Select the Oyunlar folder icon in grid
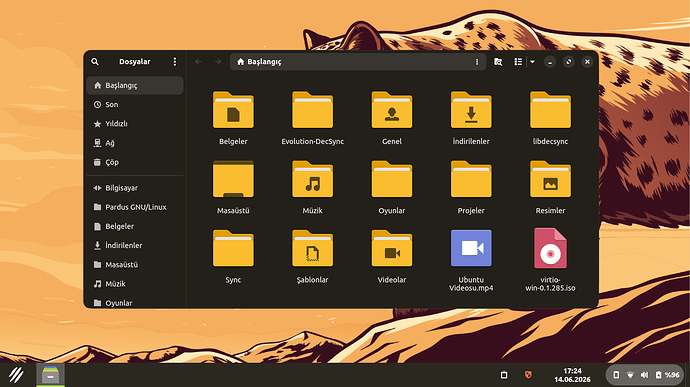This screenshot has height=387, width=690. pyautogui.click(x=392, y=179)
